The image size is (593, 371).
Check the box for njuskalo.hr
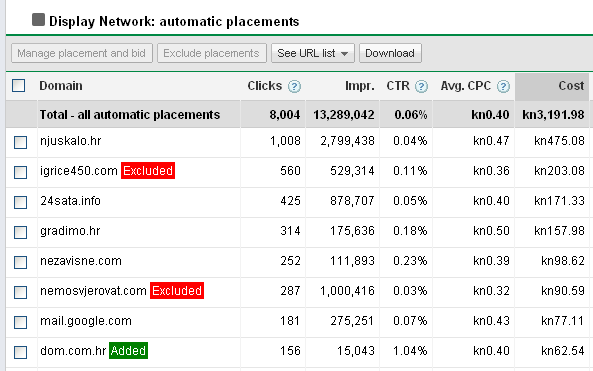(x=20, y=143)
